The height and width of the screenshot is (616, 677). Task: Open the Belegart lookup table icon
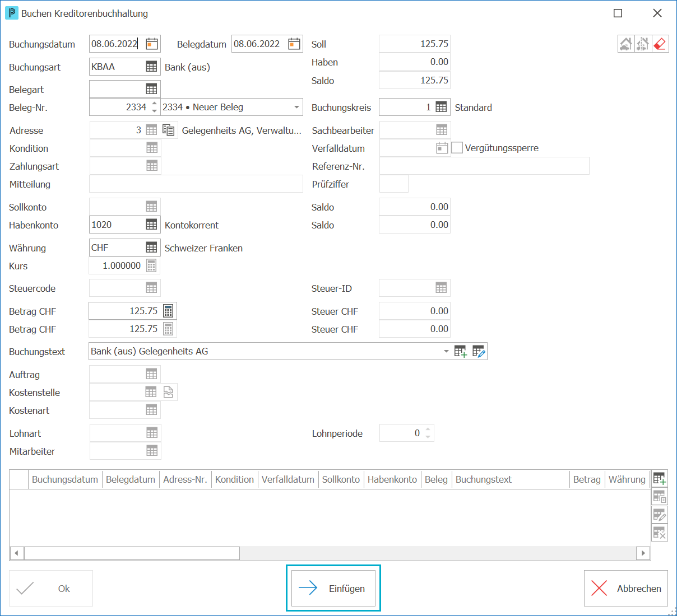[151, 89]
